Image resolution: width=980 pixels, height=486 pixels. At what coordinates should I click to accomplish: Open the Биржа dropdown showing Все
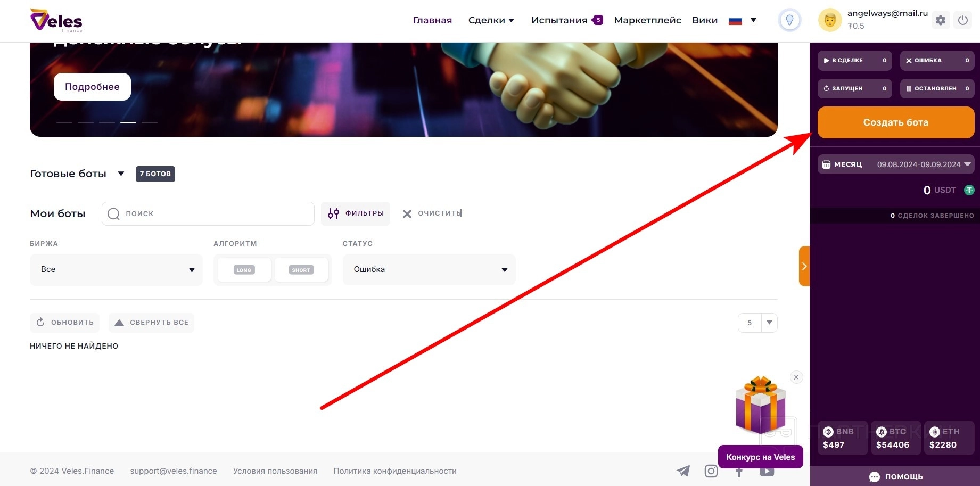pos(116,269)
